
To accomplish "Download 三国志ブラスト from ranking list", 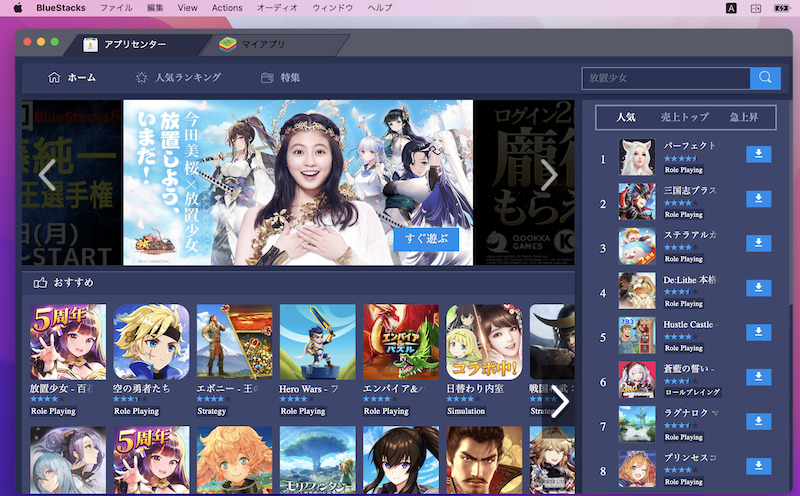I will [x=759, y=199].
